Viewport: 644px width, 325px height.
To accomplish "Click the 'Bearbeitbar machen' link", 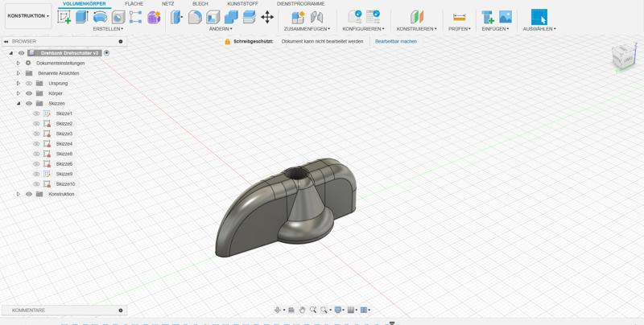I will pyautogui.click(x=396, y=41).
